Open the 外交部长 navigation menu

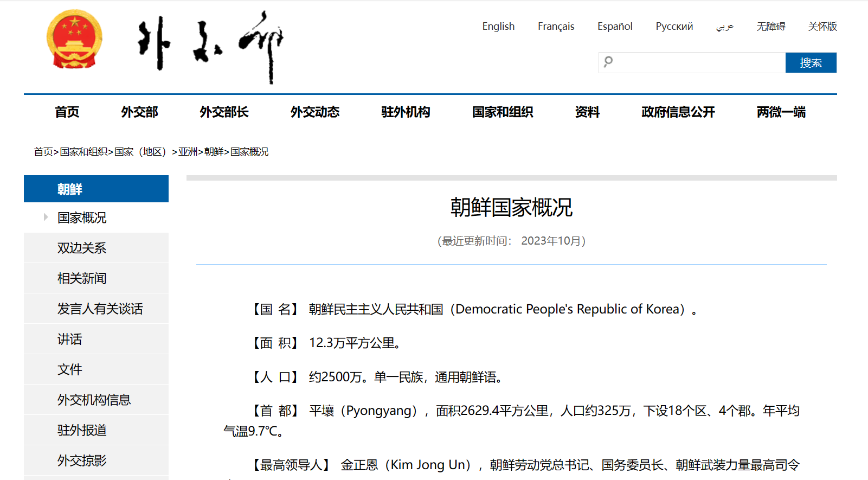click(x=224, y=112)
